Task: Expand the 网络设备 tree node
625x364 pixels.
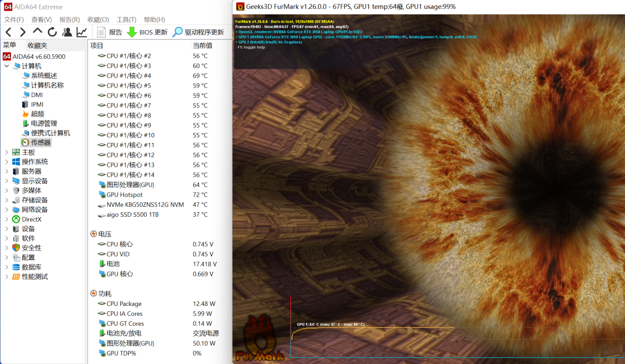Action: (x=6, y=210)
